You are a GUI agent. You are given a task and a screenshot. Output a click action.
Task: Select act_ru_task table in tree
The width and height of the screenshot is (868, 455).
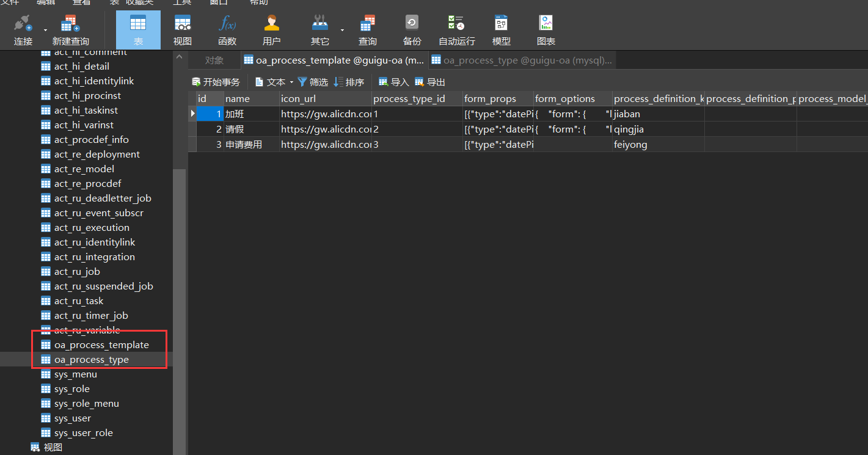click(79, 300)
